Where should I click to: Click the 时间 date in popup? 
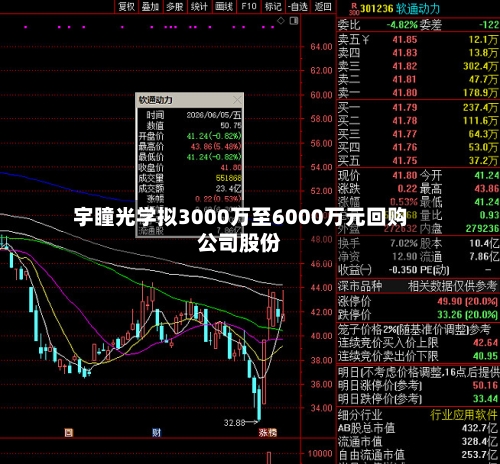(214, 115)
